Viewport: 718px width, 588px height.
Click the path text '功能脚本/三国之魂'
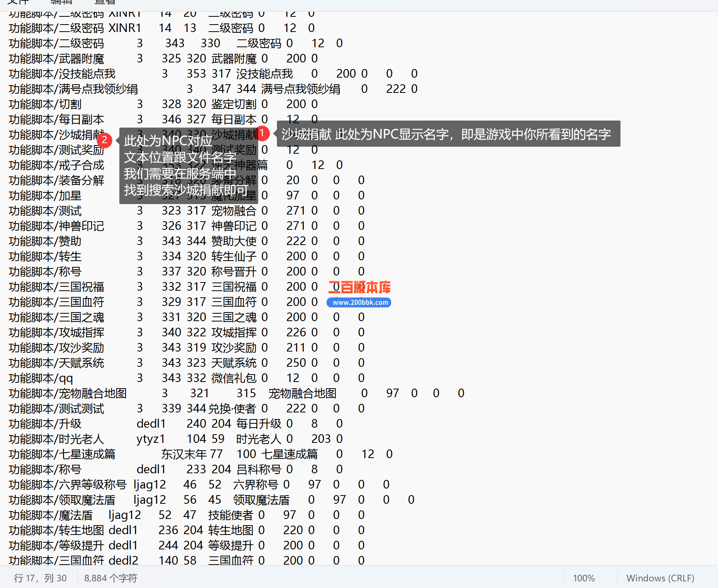57,317
